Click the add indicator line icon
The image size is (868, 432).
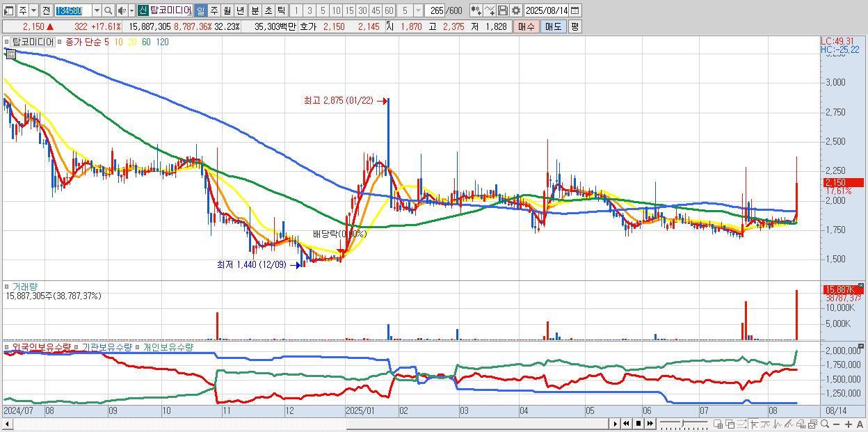[x=490, y=10]
